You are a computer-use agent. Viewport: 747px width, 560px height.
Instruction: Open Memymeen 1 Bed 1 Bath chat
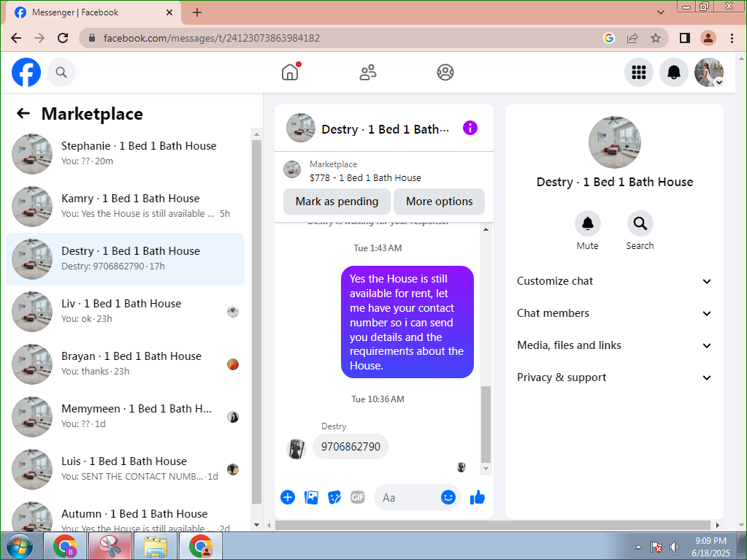point(126,416)
